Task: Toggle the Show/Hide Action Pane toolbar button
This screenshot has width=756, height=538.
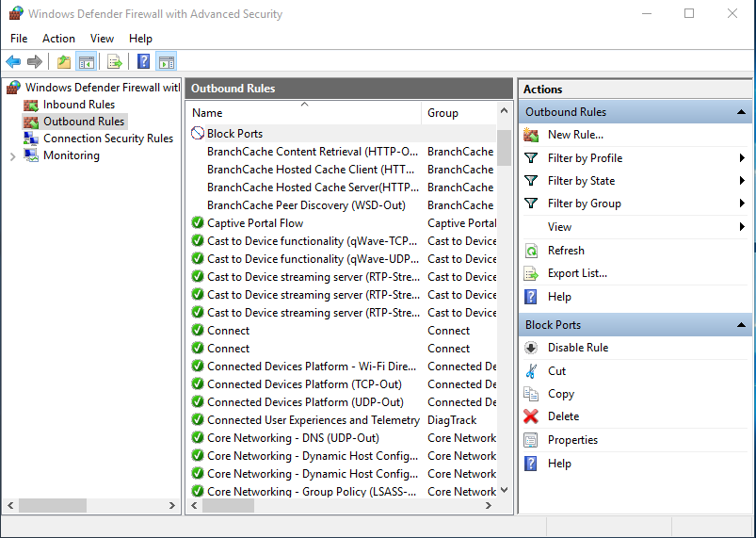Action: point(167,62)
